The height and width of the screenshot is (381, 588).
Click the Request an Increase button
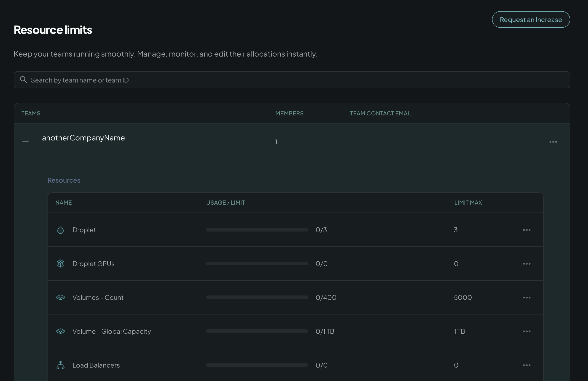click(x=531, y=19)
